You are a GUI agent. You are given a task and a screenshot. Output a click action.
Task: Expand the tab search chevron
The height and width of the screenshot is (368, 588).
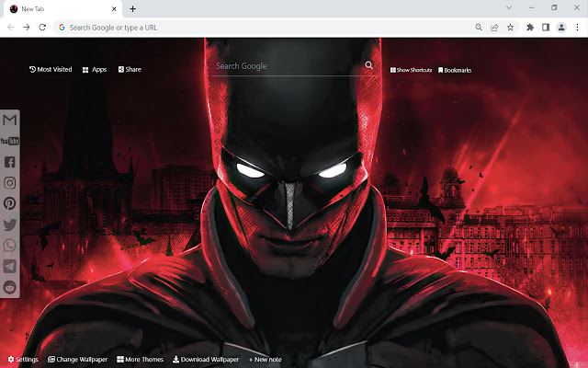(509, 7)
